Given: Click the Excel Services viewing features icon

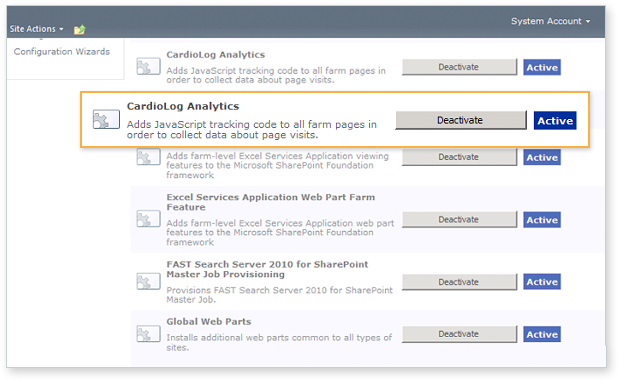Looking at the screenshot, I should [148, 157].
